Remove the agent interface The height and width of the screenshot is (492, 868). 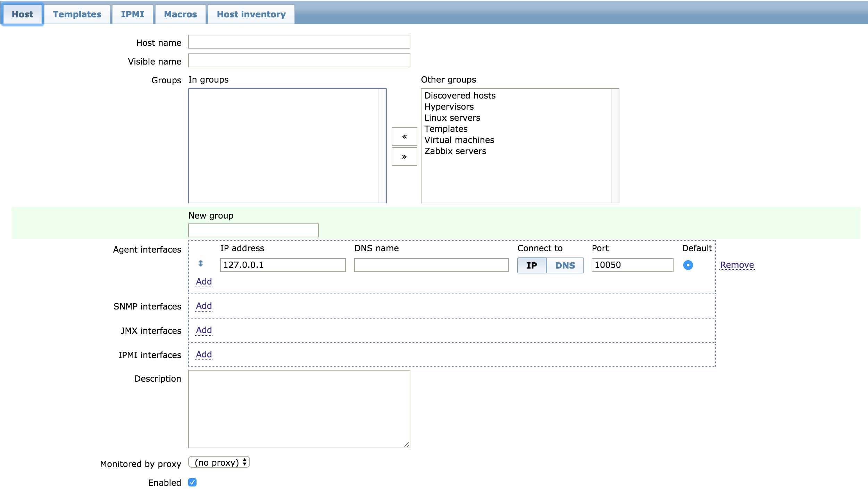click(x=737, y=265)
